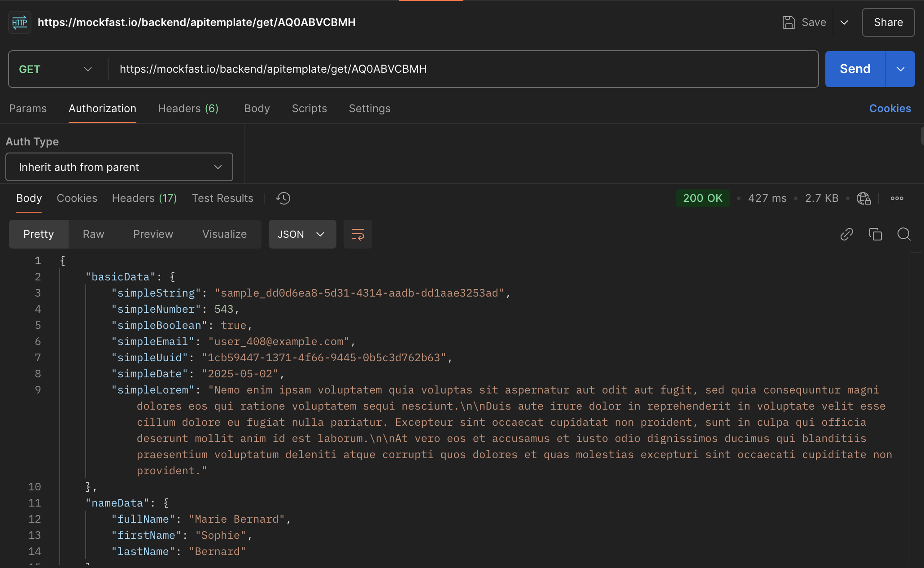Expand the Save options dropdown arrow
The width and height of the screenshot is (924, 568).
pyautogui.click(x=844, y=22)
